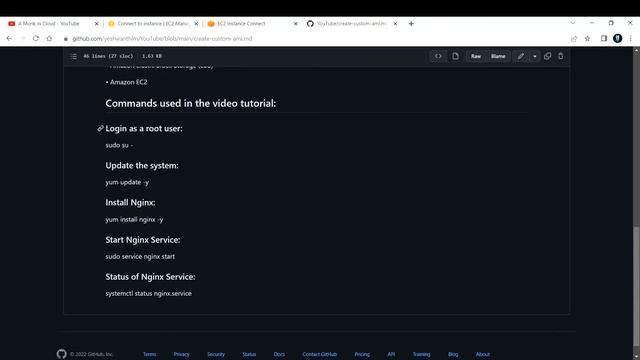This screenshot has width=640, height=360.
Task: Close the Connect to instance tab
Action: coord(196,24)
